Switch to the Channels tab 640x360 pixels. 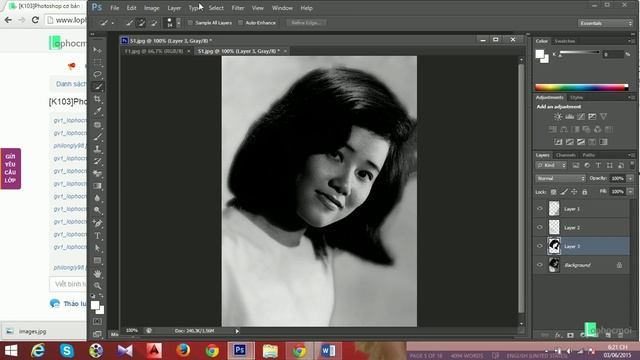pos(565,155)
